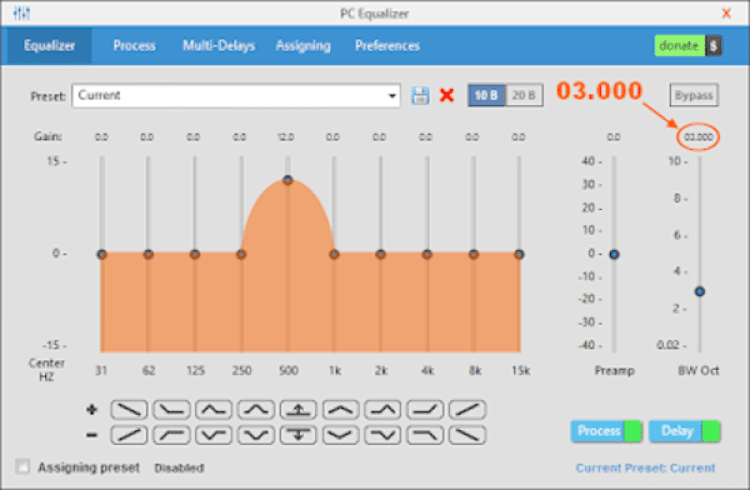
Task: Open the Preferences tab
Action: tap(387, 46)
